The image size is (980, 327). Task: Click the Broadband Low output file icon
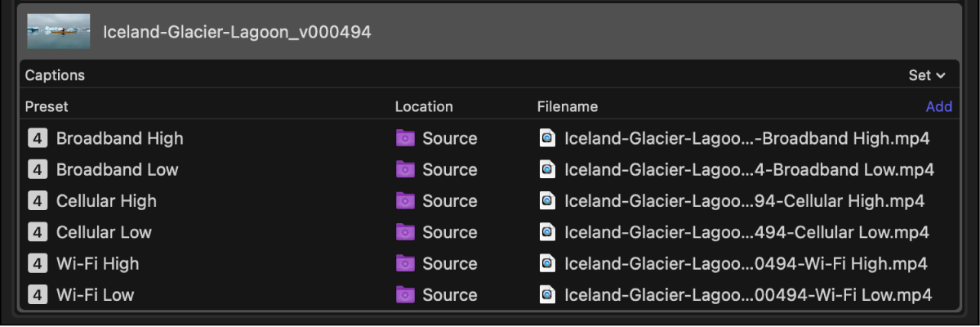(x=547, y=169)
